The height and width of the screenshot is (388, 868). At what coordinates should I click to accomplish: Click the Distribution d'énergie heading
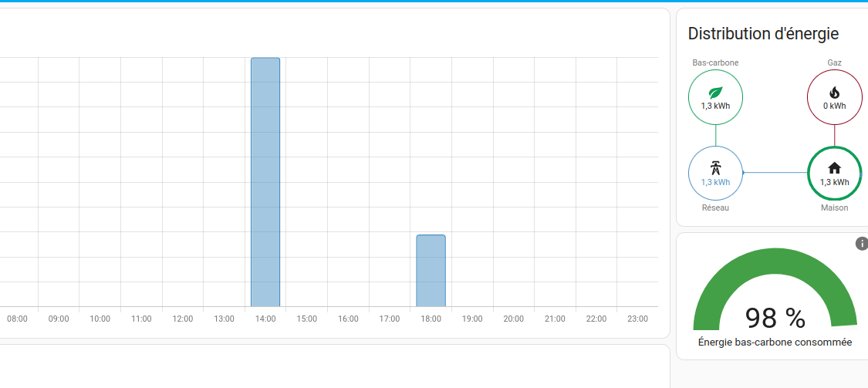pyautogui.click(x=763, y=34)
